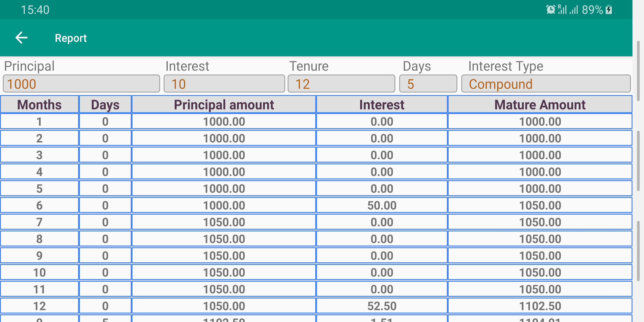
Task: Open the Interest Type Compound field
Action: click(x=546, y=84)
